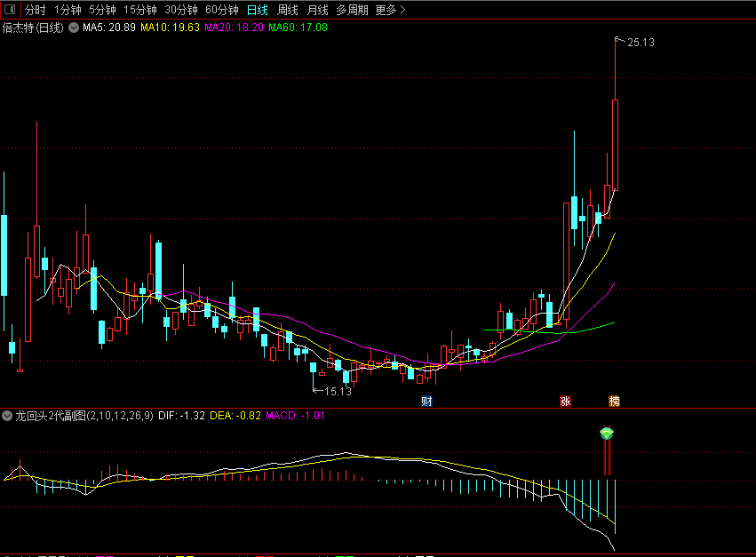Click the 榜 ranking marker icon
This screenshot has width=756, height=557.
tap(614, 402)
